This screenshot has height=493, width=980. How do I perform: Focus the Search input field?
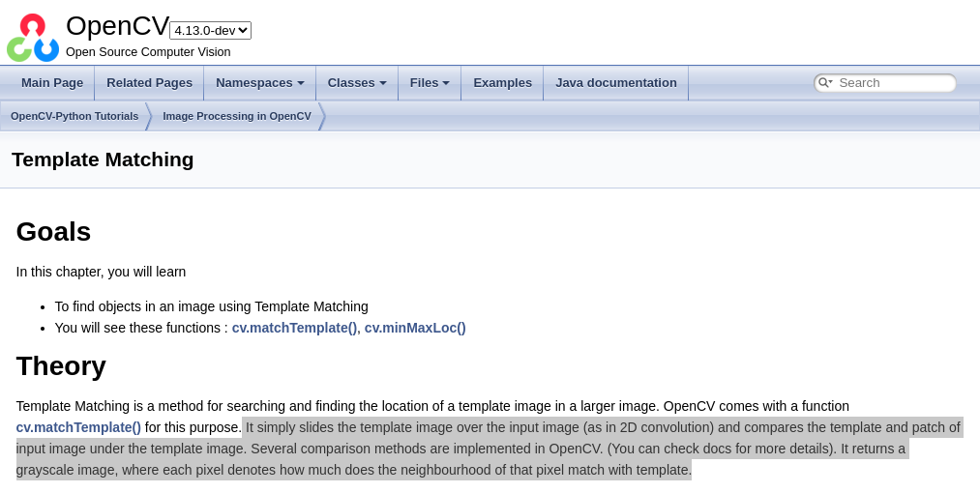(892, 83)
